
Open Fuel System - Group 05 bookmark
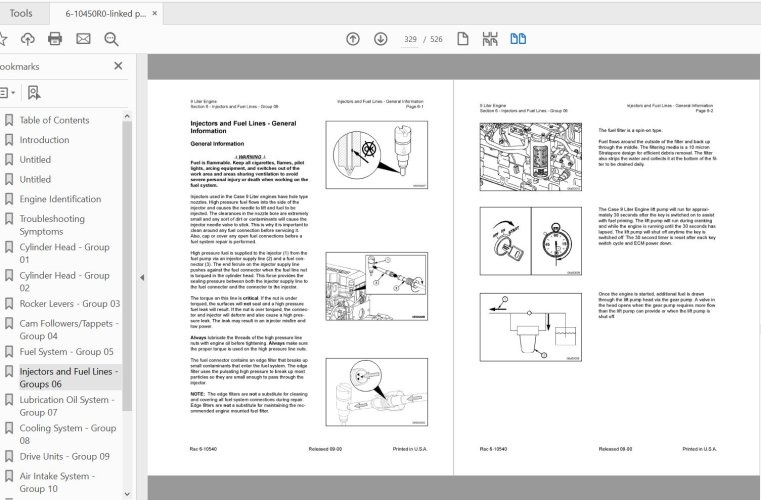(x=66, y=352)
